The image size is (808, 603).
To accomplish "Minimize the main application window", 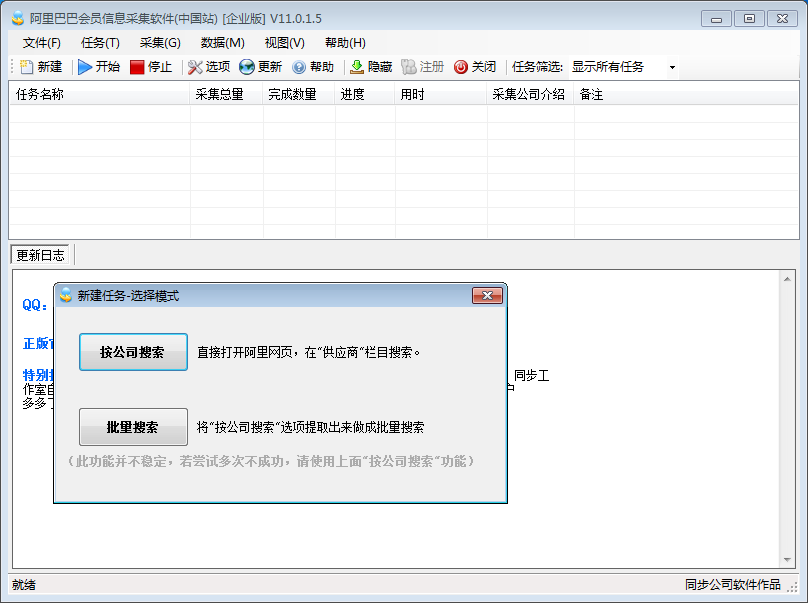I will point(716,19).
